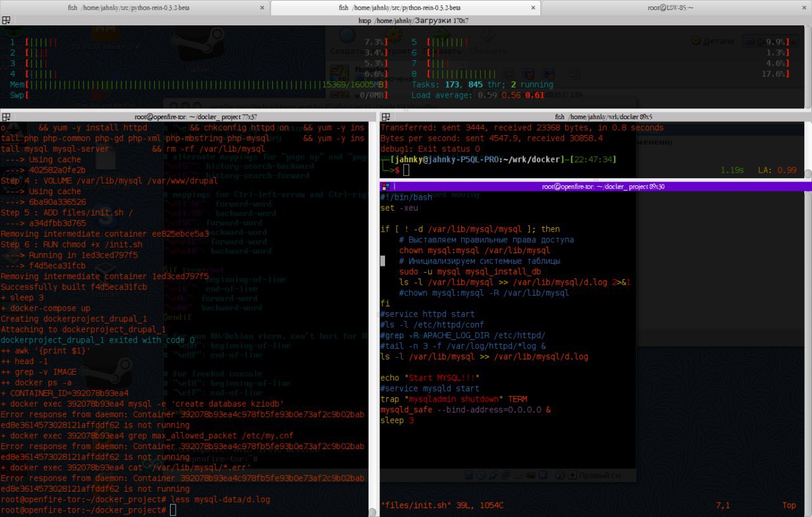Image resolution: width=812 pixels, height=517 pixels.
Task: Click the Mem usage bar in htop
Action: 199,84
